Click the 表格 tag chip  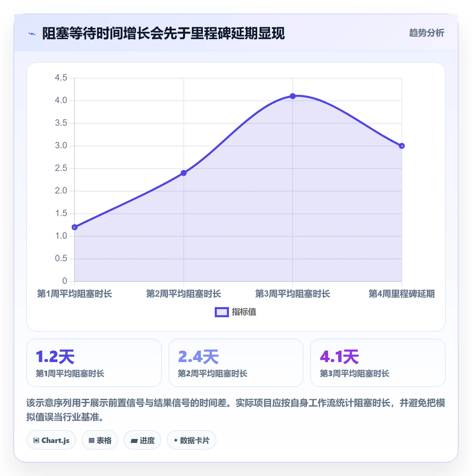[x=100, y=440]
